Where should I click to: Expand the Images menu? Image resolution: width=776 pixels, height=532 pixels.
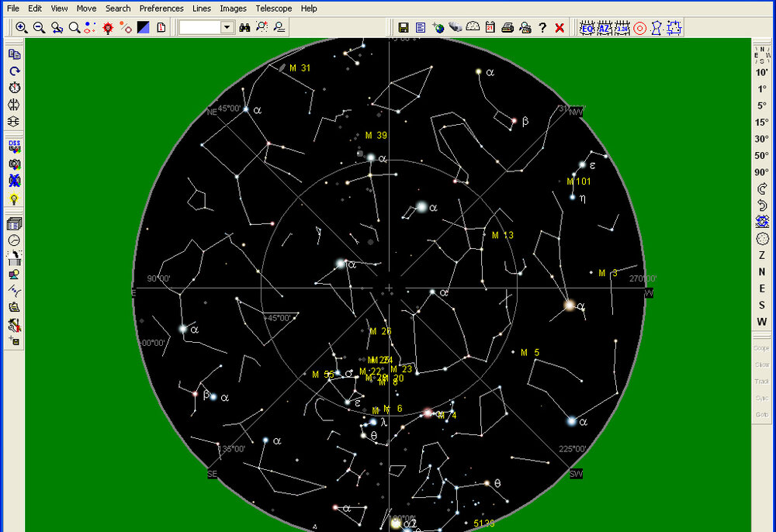coord(233,9)
